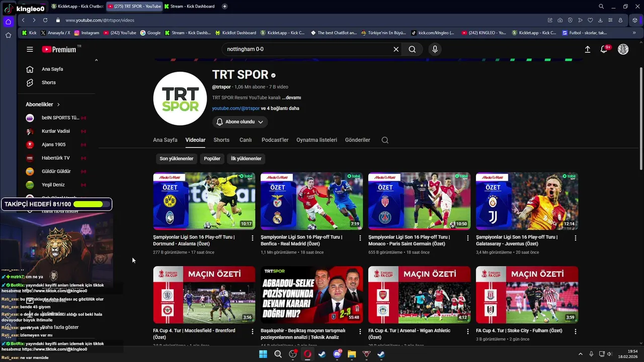Screen dimensions: 644x362
Task: Play the Arsenal - Wigan Athletic thumbnail
Action: point(419,295)
